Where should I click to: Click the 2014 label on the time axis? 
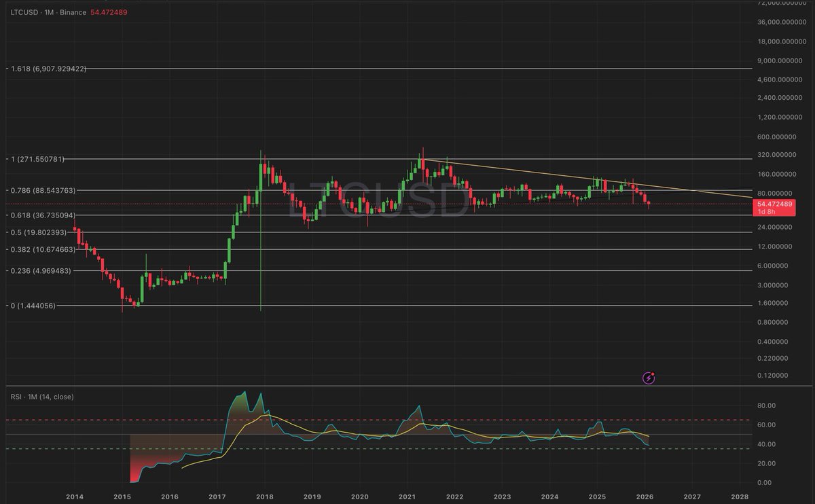75,498
